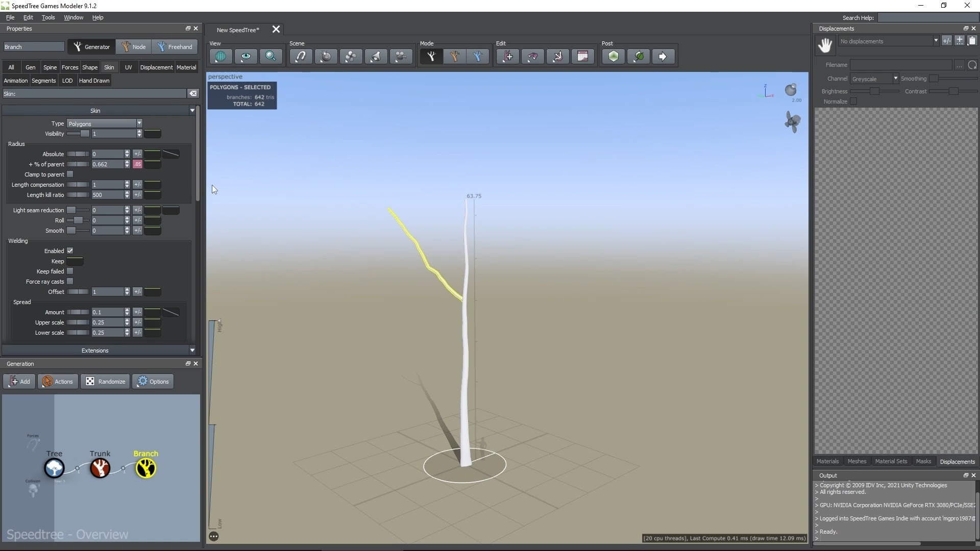Open the Channel Greyscale dropdown
Viewport: 980px width, 551px height.
point(874,79)
